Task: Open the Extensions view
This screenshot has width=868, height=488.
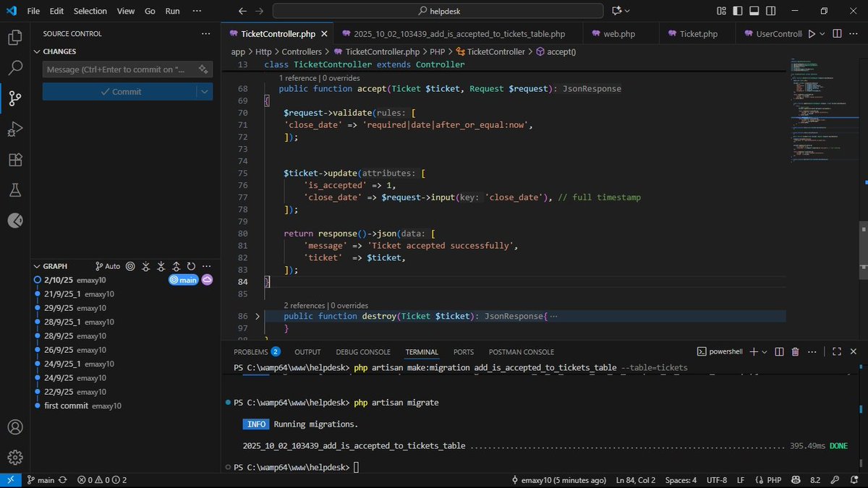Action: click(x=14, y=160)
